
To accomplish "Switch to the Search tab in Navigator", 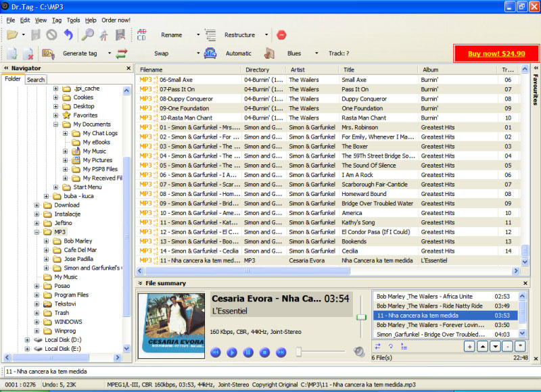I will 36,80.
